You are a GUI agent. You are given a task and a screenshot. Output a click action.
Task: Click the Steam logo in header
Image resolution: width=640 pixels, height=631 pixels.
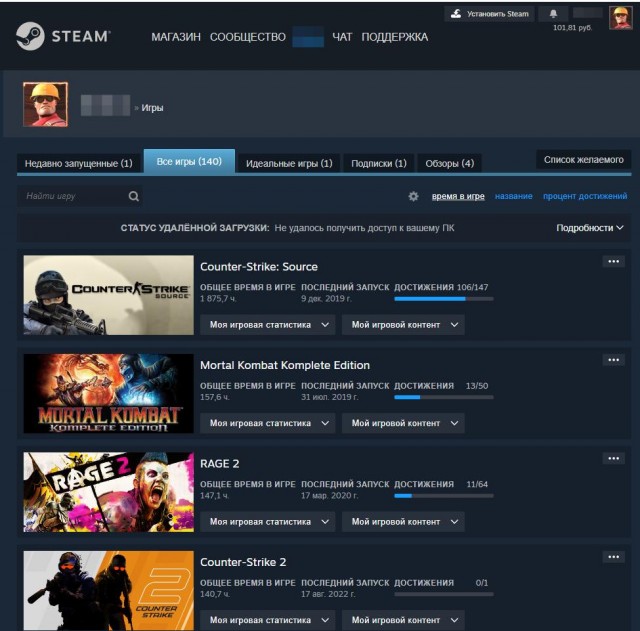click(63, 36)
